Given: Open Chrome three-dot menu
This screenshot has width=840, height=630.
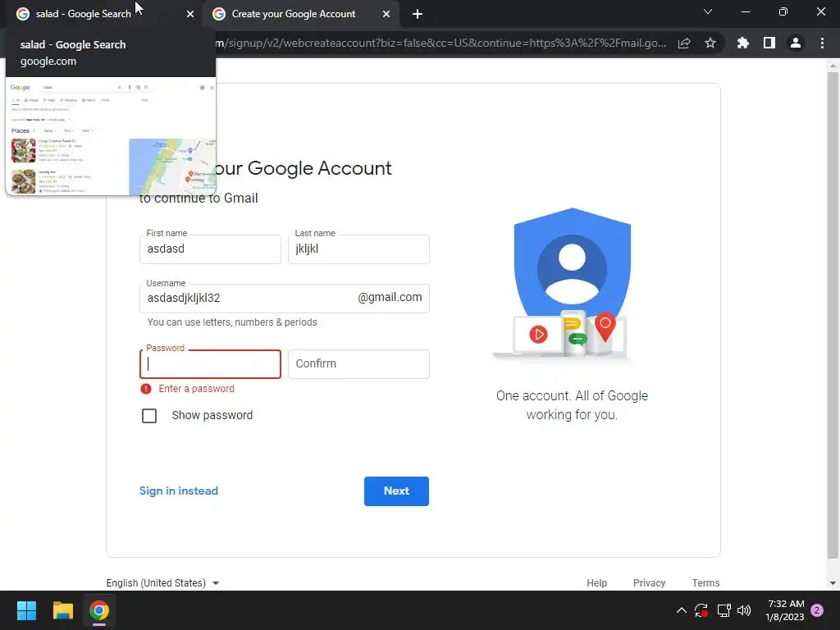Looking at the screenshot, I should [x=822, y=43].
